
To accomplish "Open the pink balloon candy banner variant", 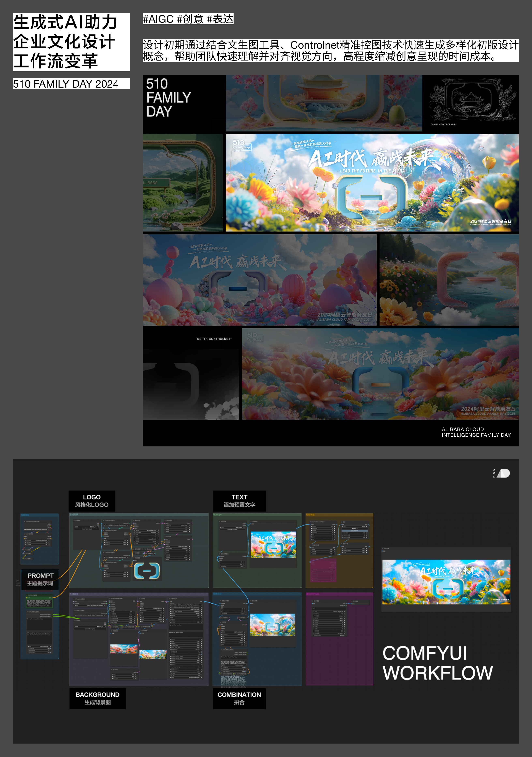I will 260,280.
